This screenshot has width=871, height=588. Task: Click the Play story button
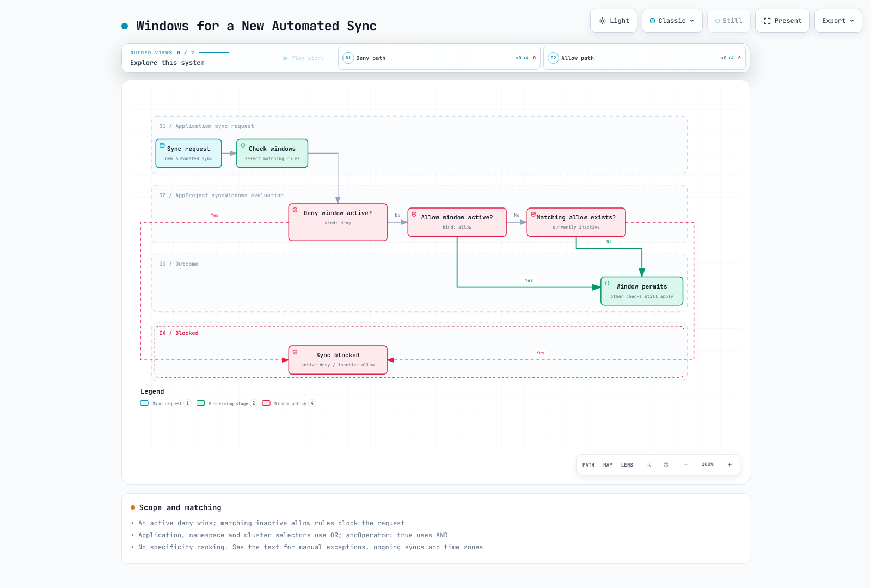coord(304,58)
